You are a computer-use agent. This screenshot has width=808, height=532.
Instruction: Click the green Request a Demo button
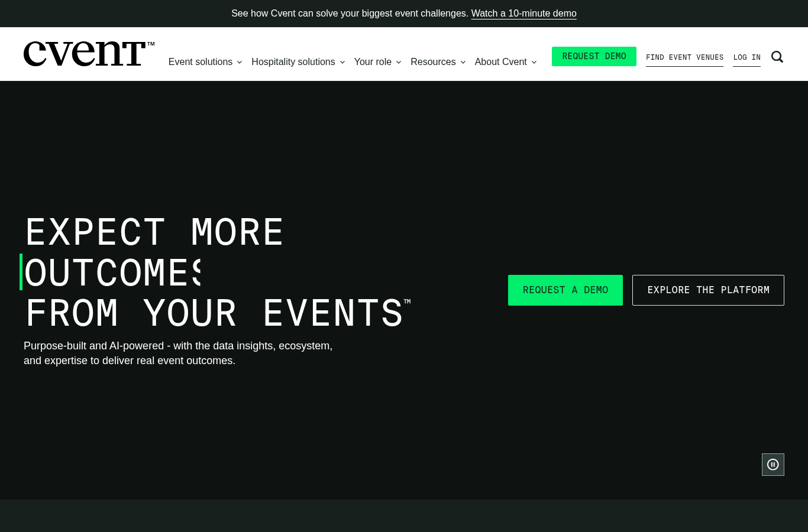565,290
